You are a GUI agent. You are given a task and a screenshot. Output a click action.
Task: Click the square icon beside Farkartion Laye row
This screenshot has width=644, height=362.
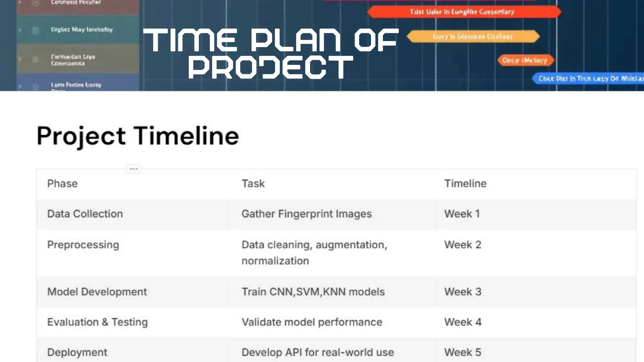coord(36,59)
